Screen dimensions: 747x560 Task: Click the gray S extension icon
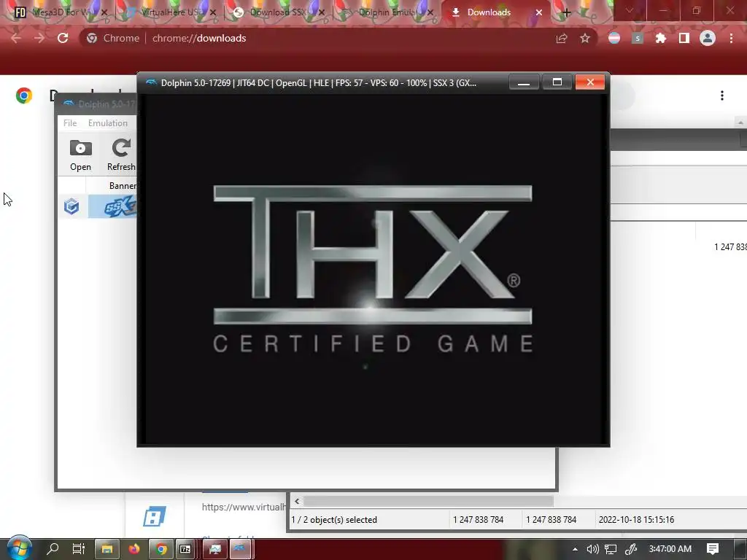[x=638, y=38]
